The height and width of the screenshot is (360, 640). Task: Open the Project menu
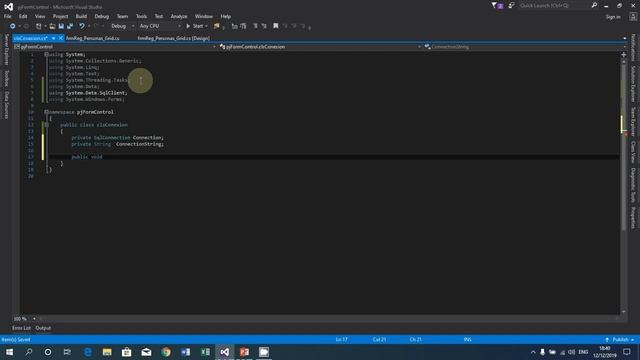[60, 16]
